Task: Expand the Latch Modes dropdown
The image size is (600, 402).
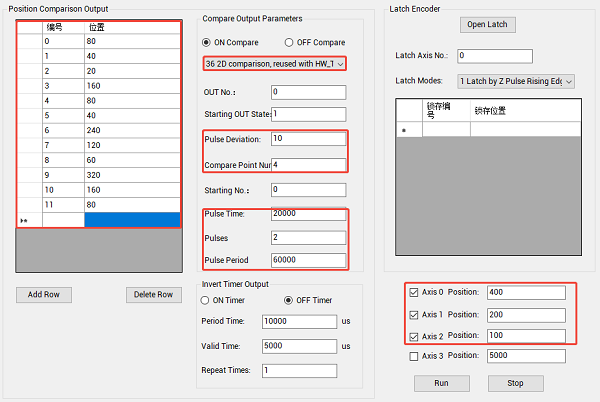Action: pyautogui.click(x=515, y=81)
